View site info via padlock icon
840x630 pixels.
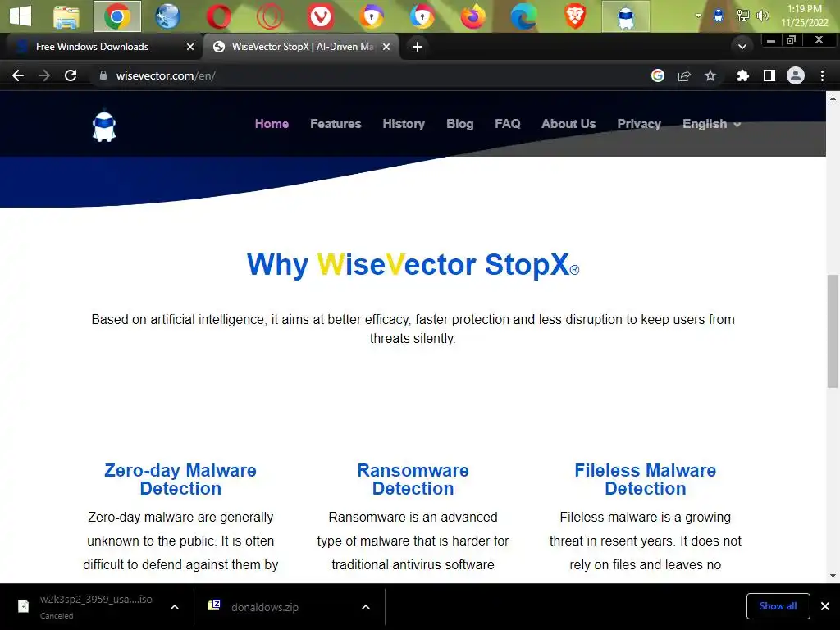[103, 75]
